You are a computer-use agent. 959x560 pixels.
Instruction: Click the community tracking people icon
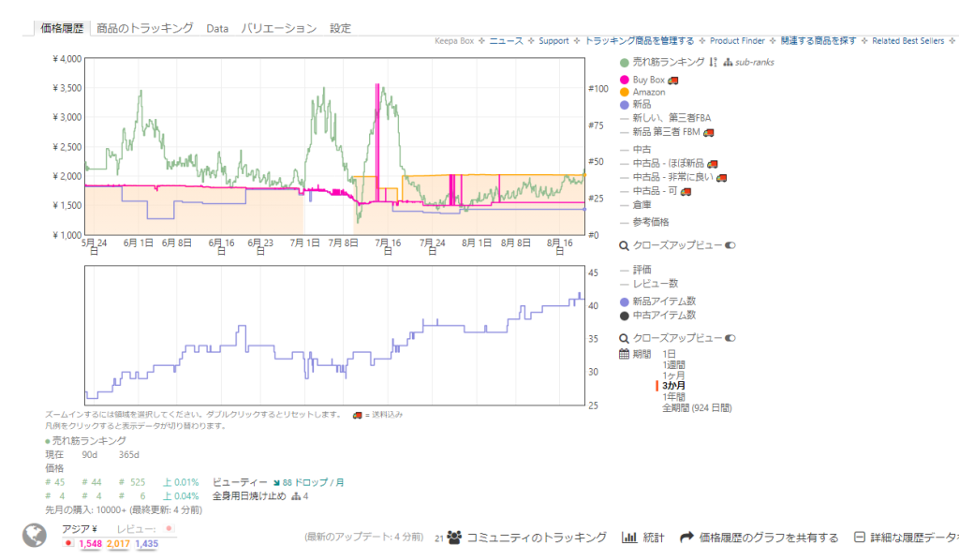pyautogui.click(x=454, y=538)
